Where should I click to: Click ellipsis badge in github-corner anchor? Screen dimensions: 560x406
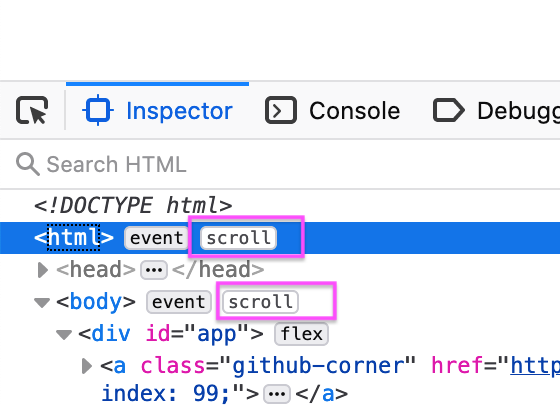point(277,395)
